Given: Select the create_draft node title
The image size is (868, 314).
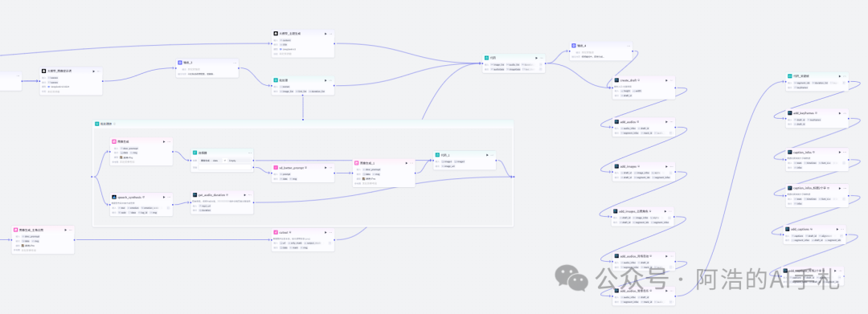Looking at the screenshot, I should (628, 80).
